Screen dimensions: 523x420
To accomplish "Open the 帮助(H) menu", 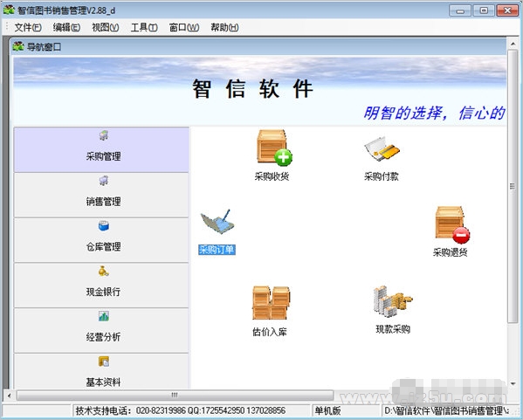I will (x=224, y=27).
